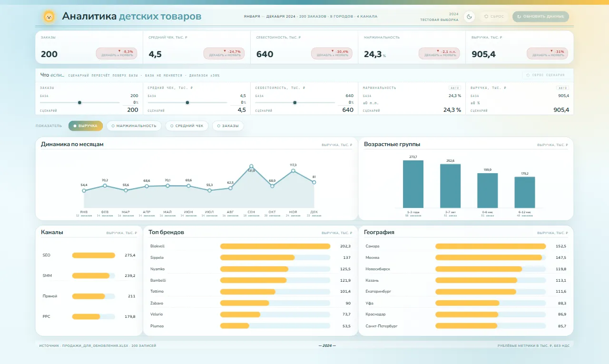The image size is (609, 364).
Task: Click the 3–7 лет age group bar
Action: (450, 186)
